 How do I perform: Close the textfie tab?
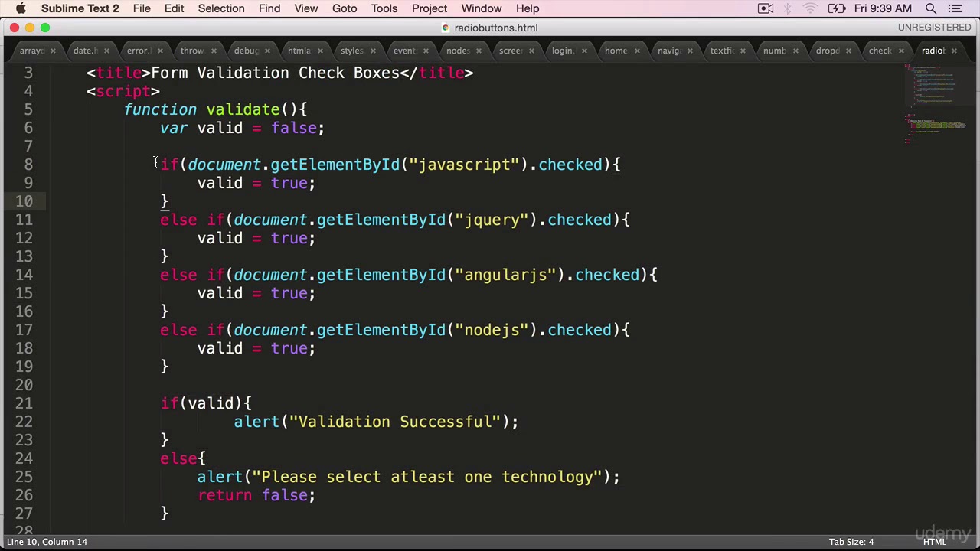tap(743, 51)
